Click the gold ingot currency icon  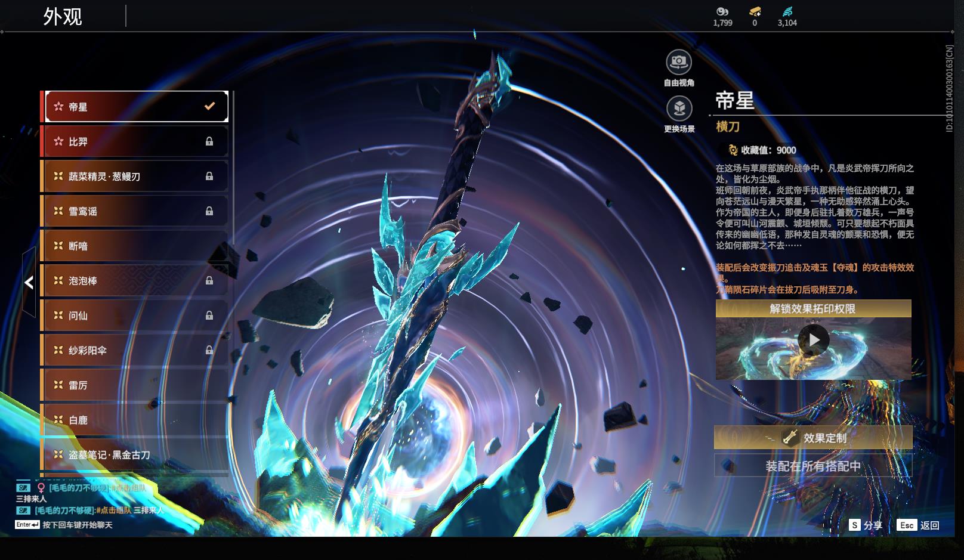[x=755, y=11]
